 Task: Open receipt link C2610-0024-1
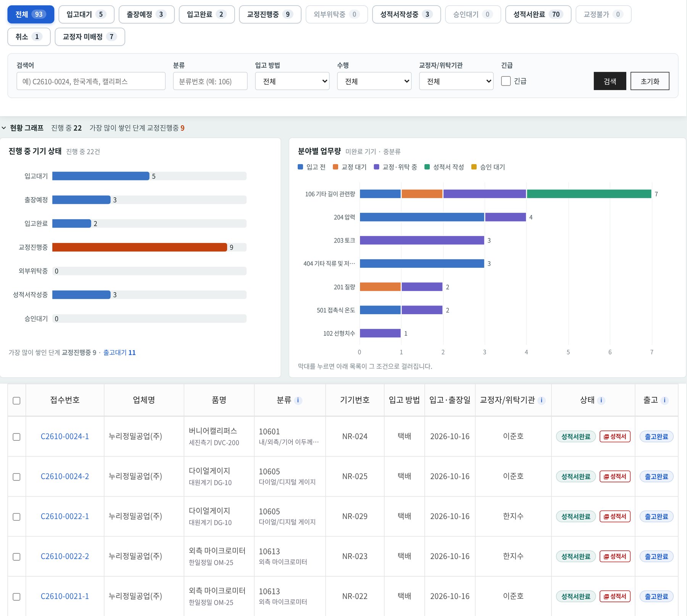(x=65, y=437)
